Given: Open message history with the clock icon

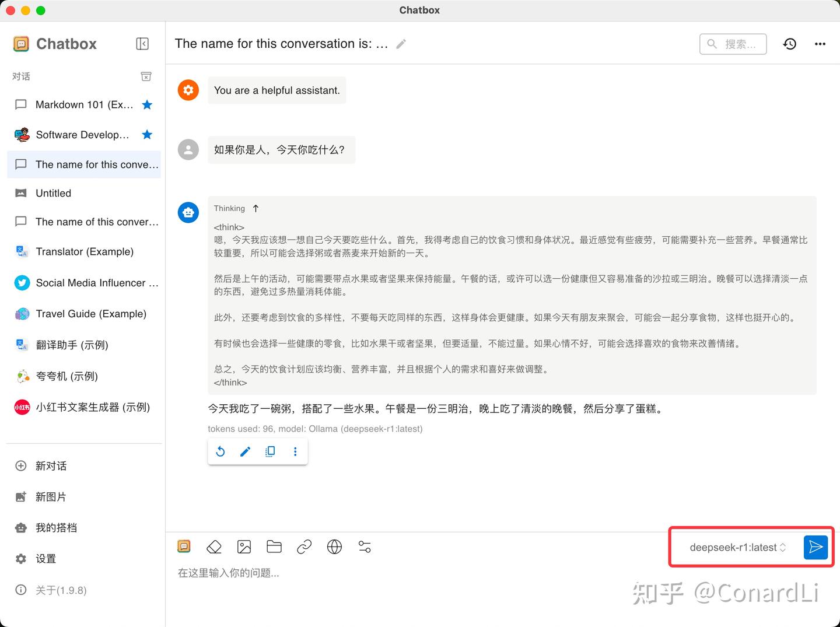Looking at the screenshot, I should (789, 44).
